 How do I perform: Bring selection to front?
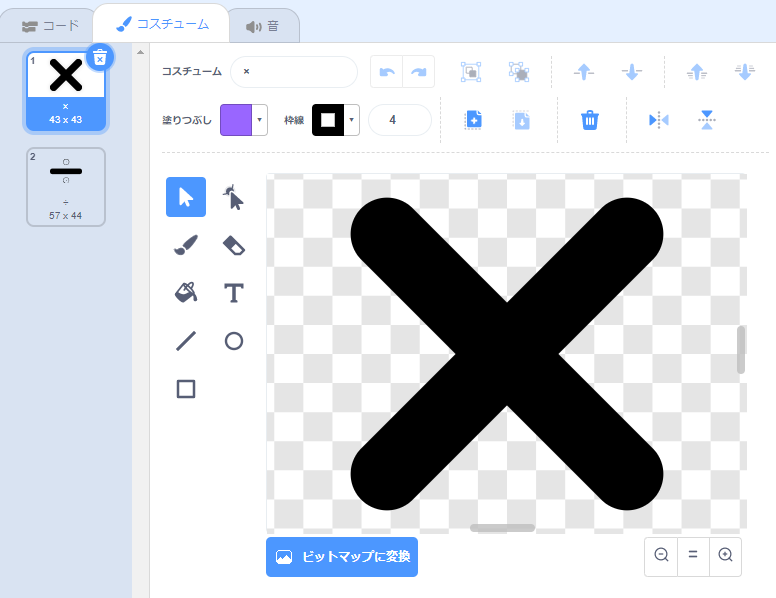pos(697,72)
